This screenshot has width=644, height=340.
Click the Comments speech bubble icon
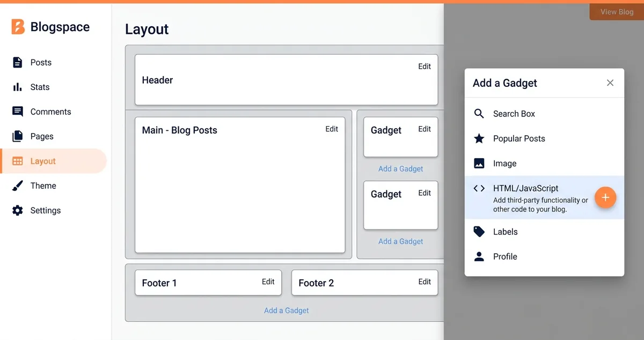[x=18, y=112]
